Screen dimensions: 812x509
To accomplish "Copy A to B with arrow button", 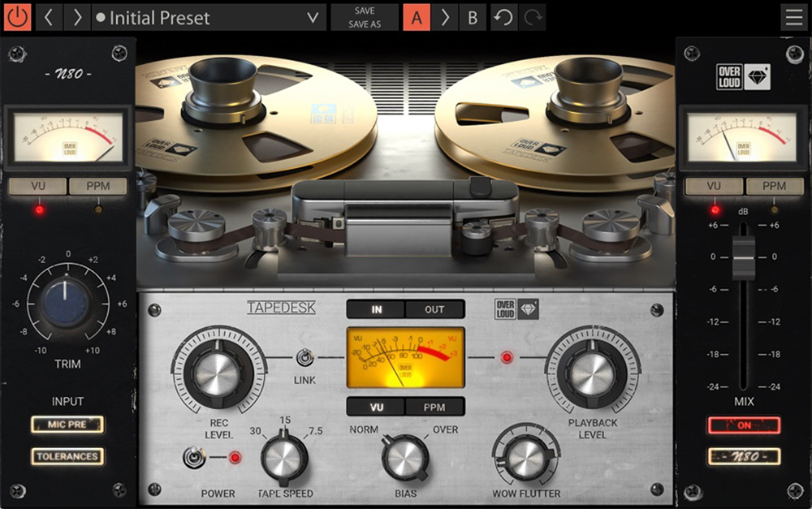I will [445, 18].
